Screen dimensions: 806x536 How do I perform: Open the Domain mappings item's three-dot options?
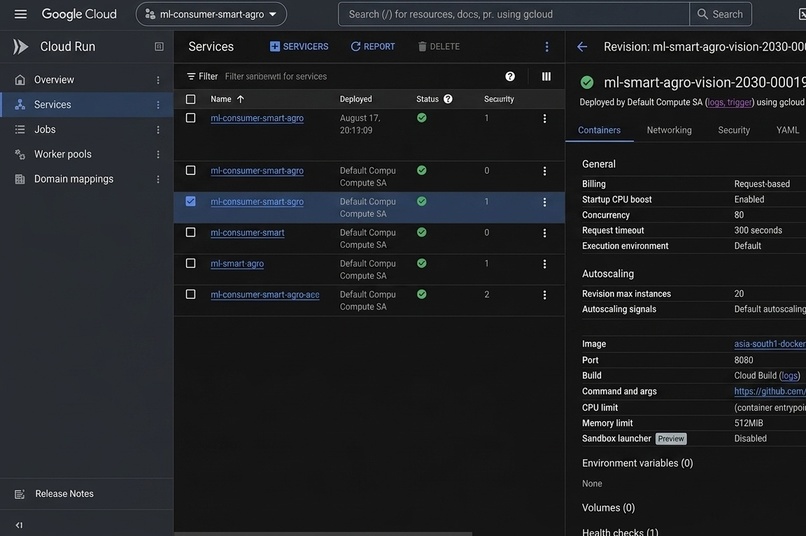pyautogui.click(x=158, y=179)
